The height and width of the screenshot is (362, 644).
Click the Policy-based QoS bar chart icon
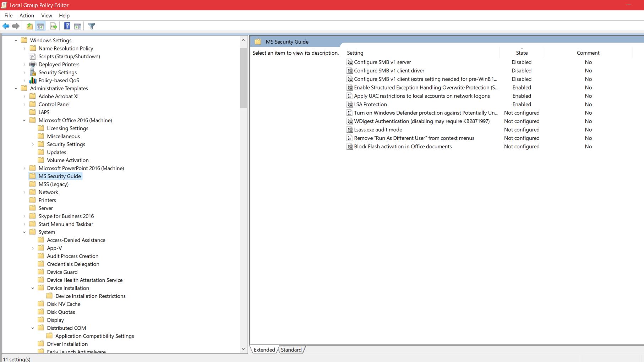(x=33, y=80)
